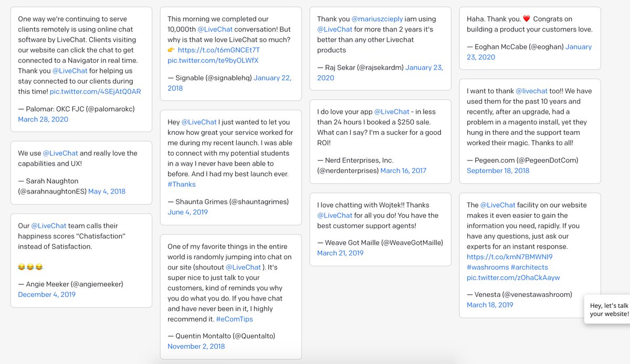This screenshot has width=630, height=364.
Task: Click lowercase @livechat in Pegeen.com's tweet
Action: pyautogui.click(x=531, y=91)
